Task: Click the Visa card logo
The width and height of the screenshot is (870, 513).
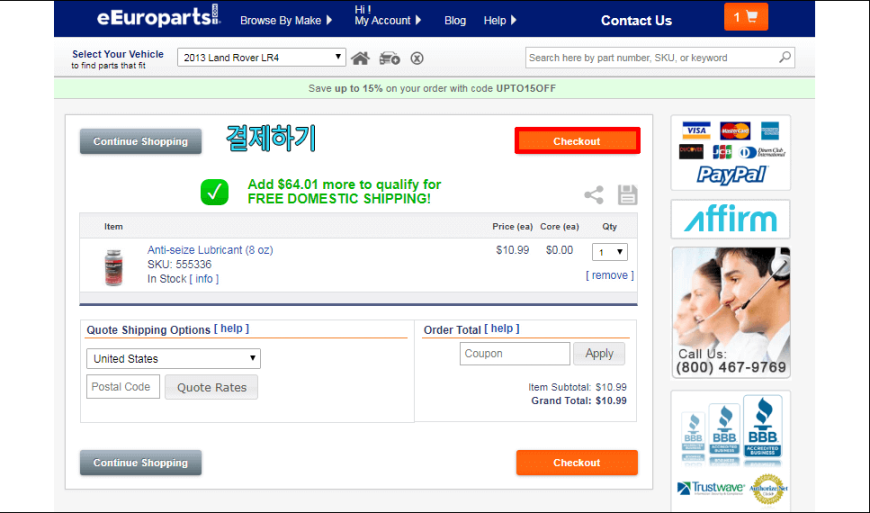Action: (x=696, y=130)
